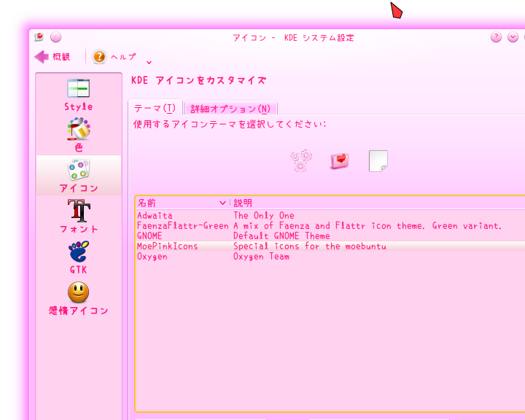Image resolution: width=525 pixels, height=420 pixels.
Task: Select the Oxygen icon theme row
Action: click(x=331, y=257)
